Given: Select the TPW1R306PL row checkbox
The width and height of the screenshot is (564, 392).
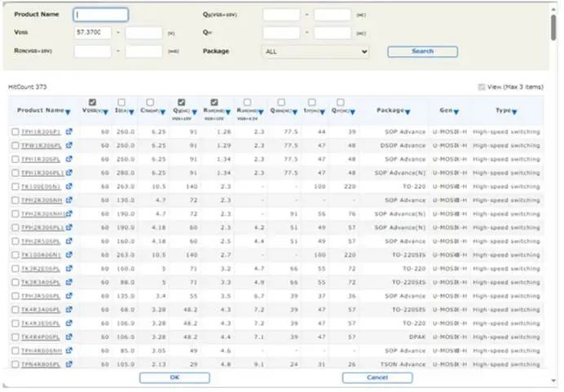Looking at the screenshot, I should (x=15, y=145).
